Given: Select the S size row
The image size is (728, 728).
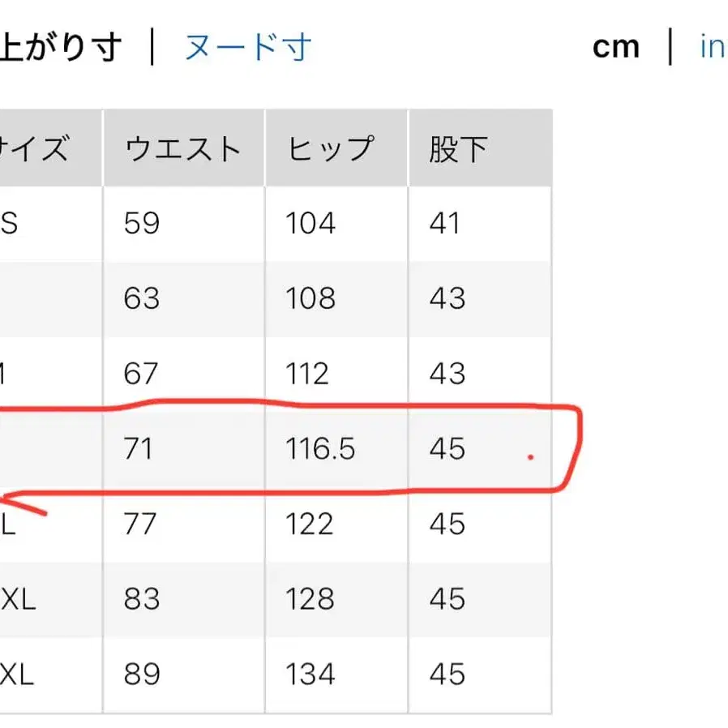Looking at the screenshot, I should pyautogui.click(x=243, y=223).
